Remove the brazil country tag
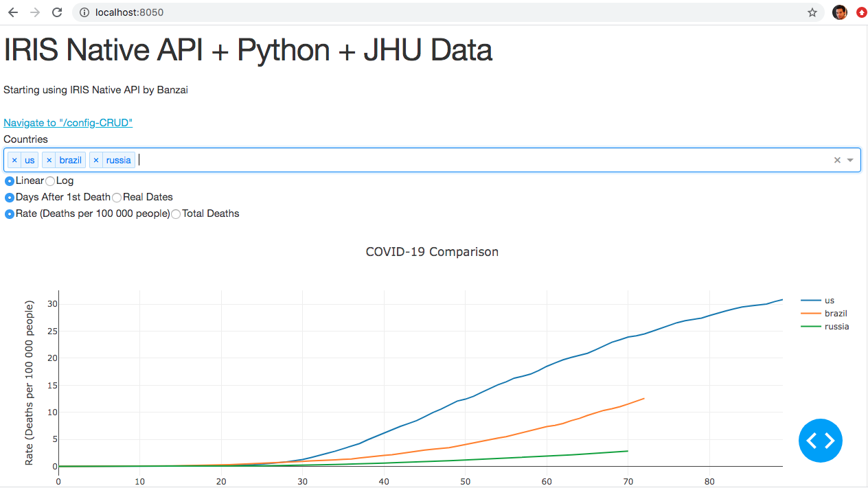The image size is (868, 488). point(49,160)
